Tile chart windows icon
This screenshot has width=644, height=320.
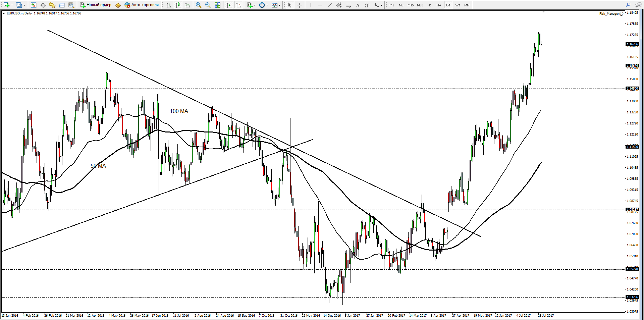coord(217,5)
